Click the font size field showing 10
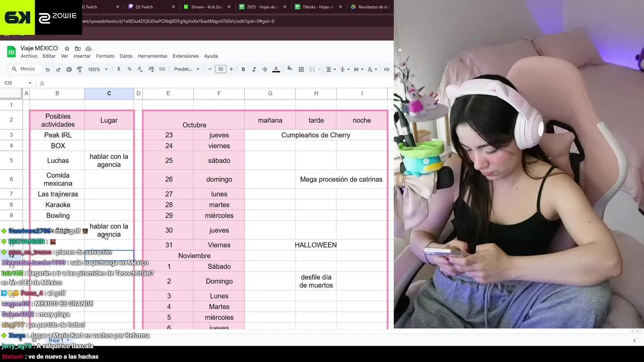 [x=220, y=69]
